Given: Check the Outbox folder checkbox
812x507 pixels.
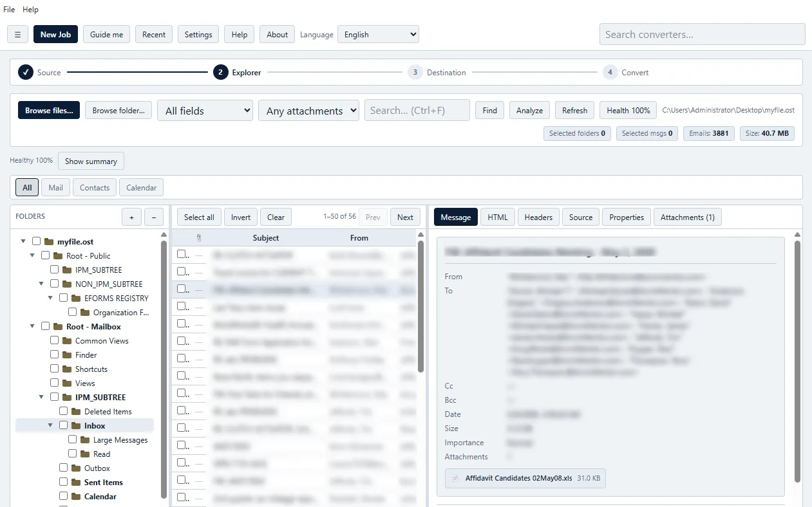Looking at the screenshot, I should pos(64,468).
